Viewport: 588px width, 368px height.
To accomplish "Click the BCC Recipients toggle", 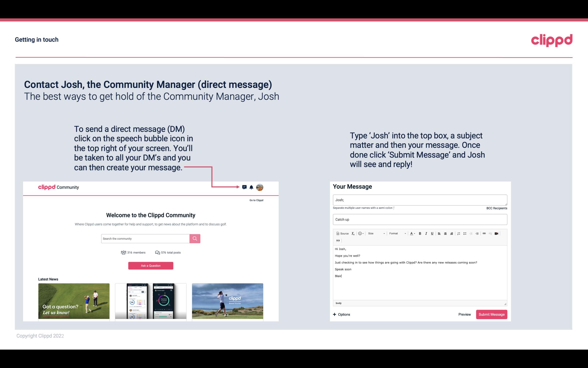I will [x=497, y=208].
